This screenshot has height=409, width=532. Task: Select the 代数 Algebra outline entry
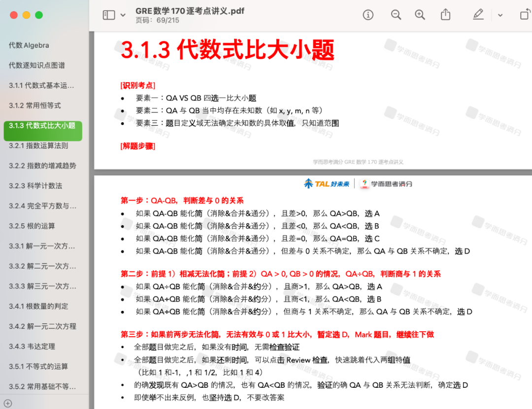(x=29, y=45)
